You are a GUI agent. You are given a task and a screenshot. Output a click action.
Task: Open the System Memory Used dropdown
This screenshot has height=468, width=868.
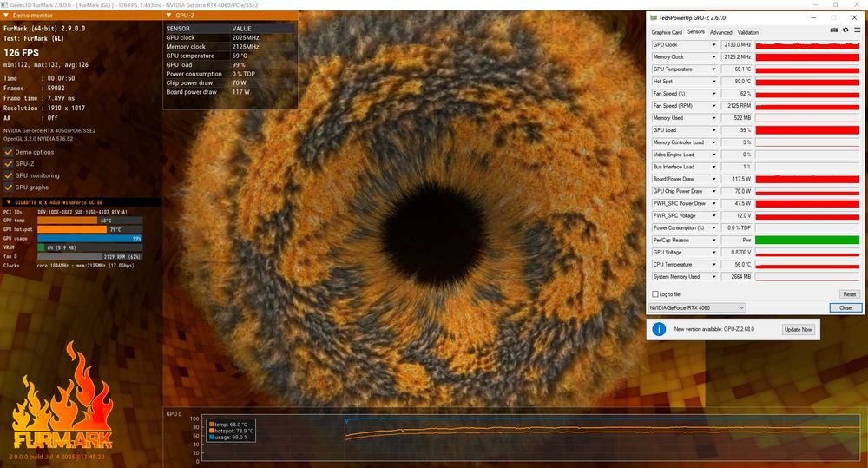713,276
